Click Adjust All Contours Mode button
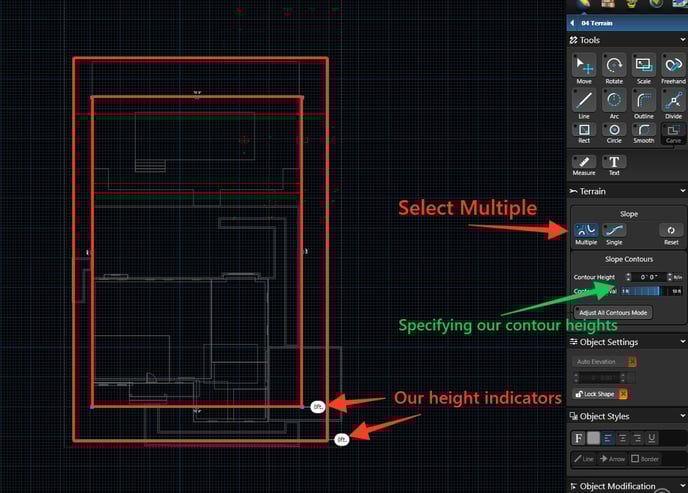 click(612, 312)
